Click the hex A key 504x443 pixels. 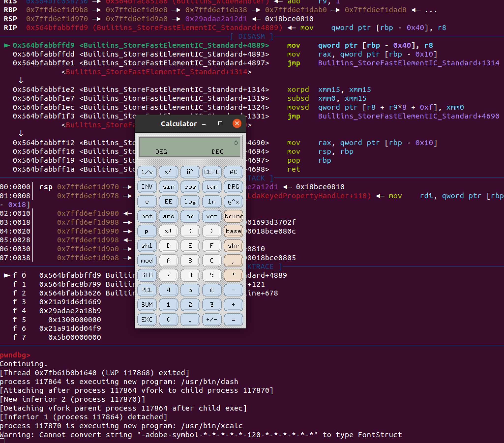click(x=168, y=260)
